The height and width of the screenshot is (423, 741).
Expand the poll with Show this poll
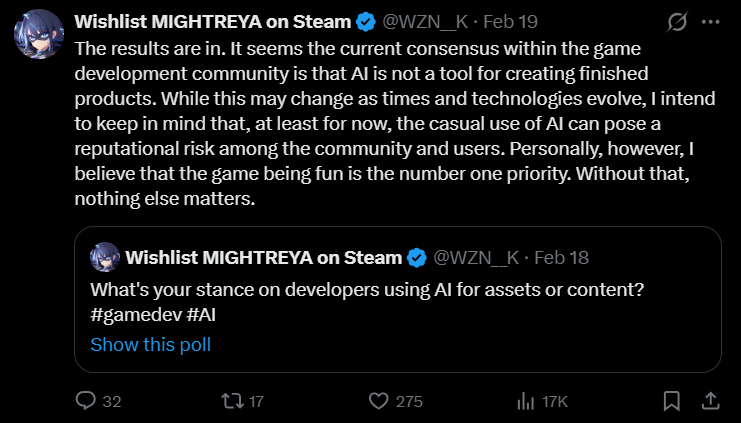150,345
